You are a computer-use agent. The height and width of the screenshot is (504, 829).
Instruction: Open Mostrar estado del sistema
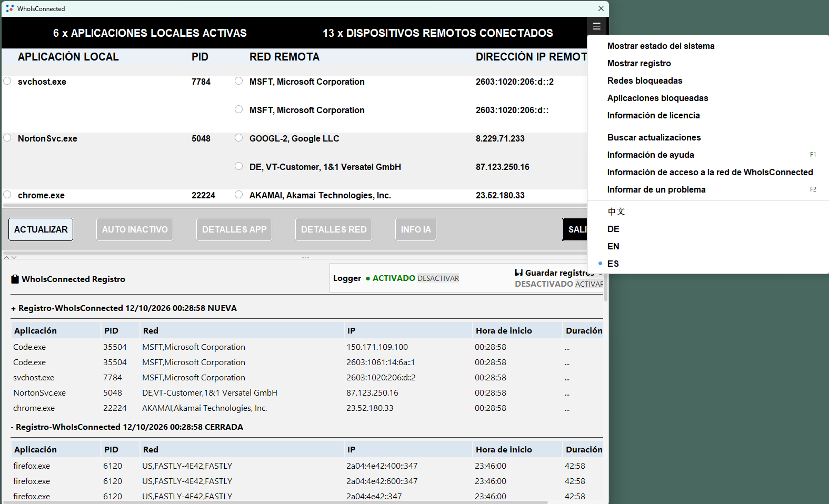(x=708, y=46)
